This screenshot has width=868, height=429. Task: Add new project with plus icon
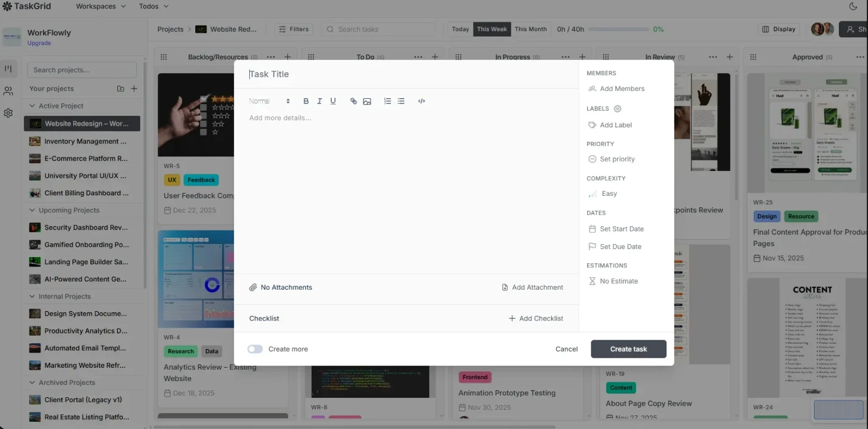(x=134, y=89)
